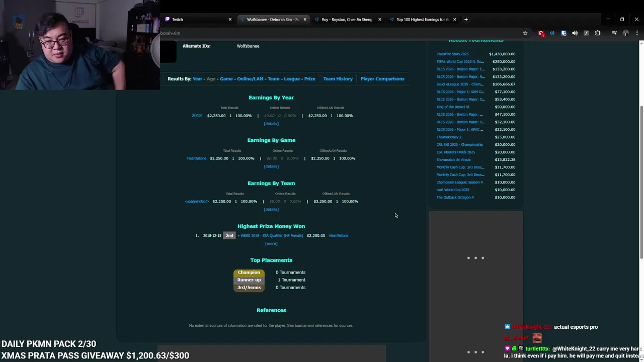Open CRL Fall 2025 - Championship link
Viewport: 644px width, 362px height.
[x=459, y=145]
